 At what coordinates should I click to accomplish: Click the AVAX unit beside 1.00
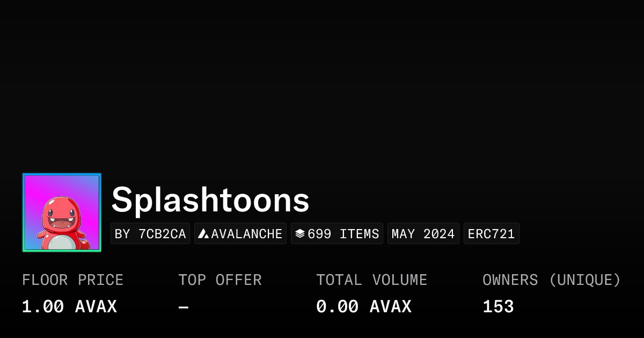96,307
